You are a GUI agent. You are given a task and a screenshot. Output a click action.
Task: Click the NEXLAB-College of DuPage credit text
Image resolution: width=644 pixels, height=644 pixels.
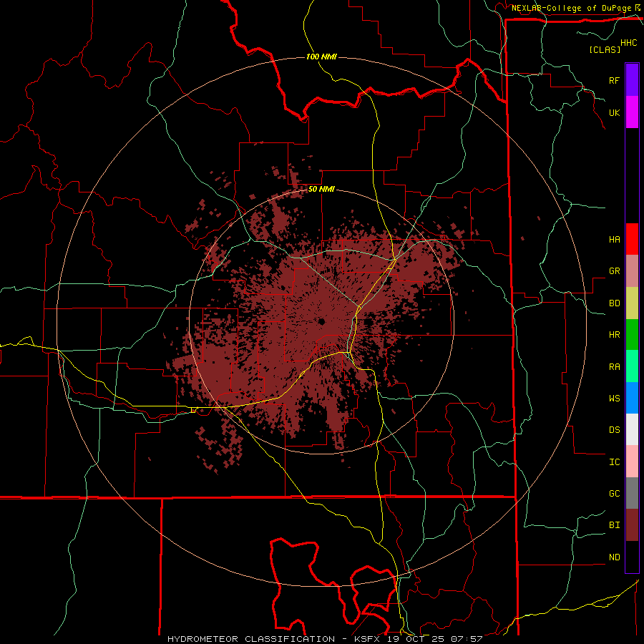(x=572, y=8)
